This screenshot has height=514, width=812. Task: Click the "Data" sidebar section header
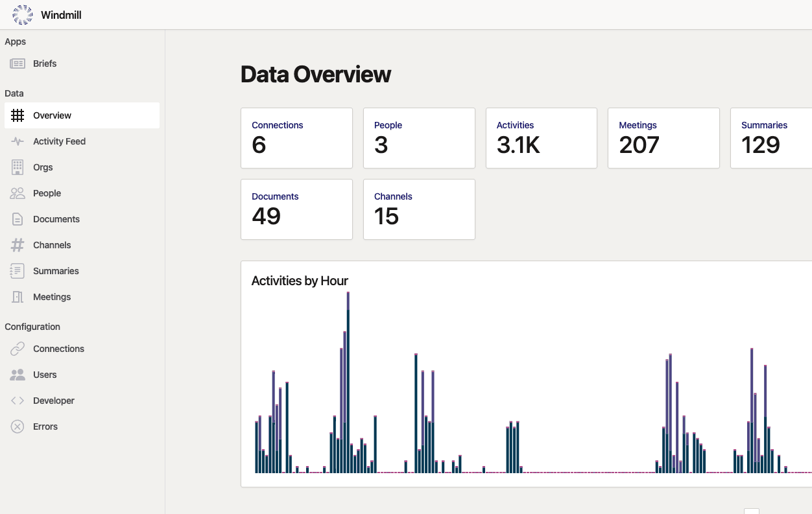(x=14, y=93)
